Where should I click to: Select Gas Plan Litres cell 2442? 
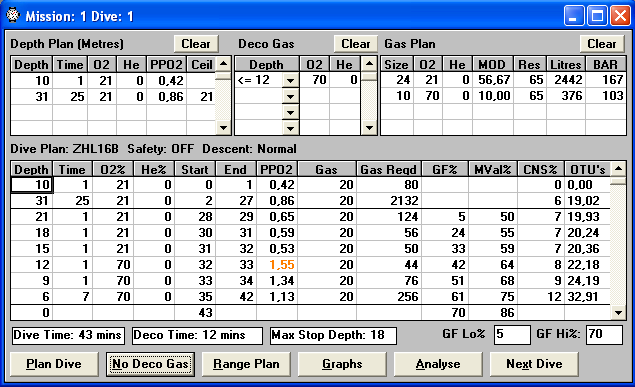566,80
